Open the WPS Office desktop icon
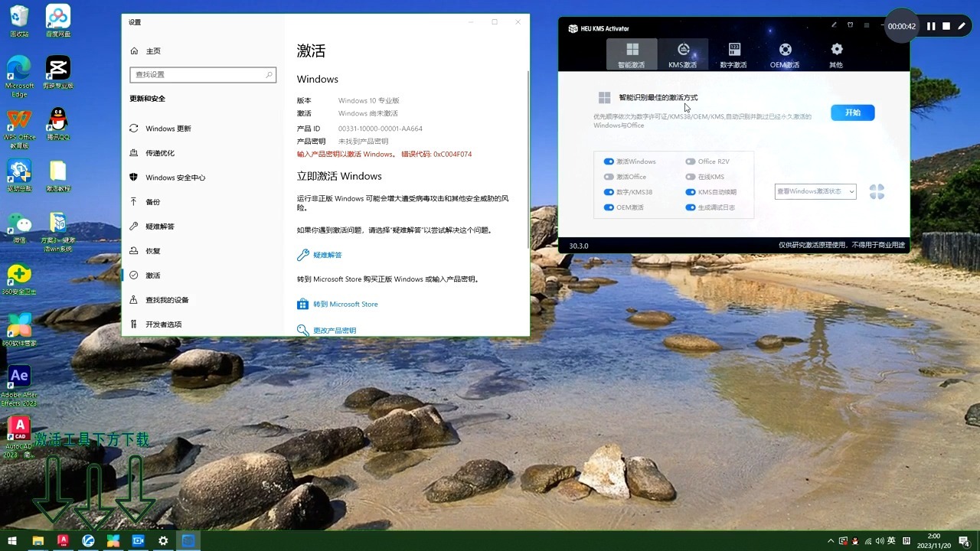 point(19,129)
